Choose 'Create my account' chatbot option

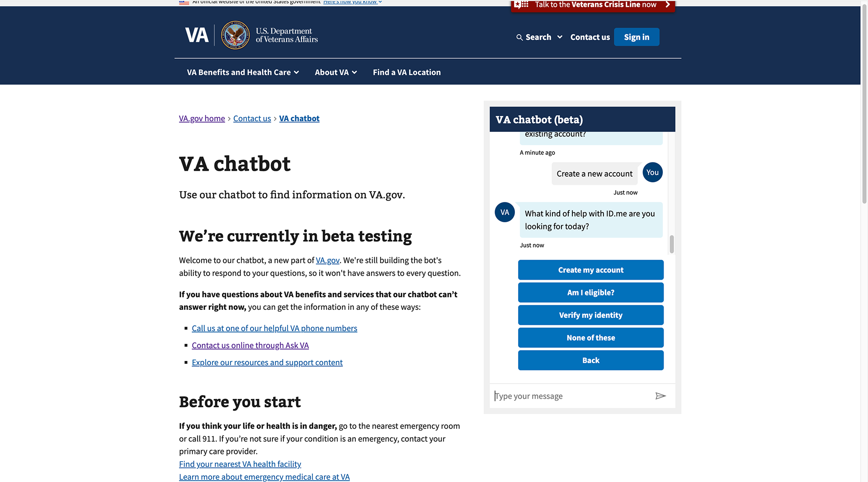(x=590, y=270)
